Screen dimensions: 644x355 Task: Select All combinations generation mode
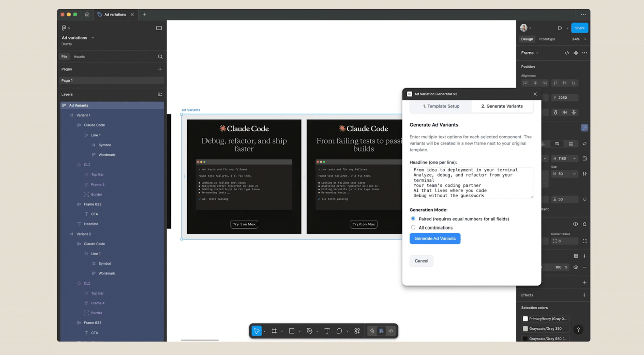[413, 227]
